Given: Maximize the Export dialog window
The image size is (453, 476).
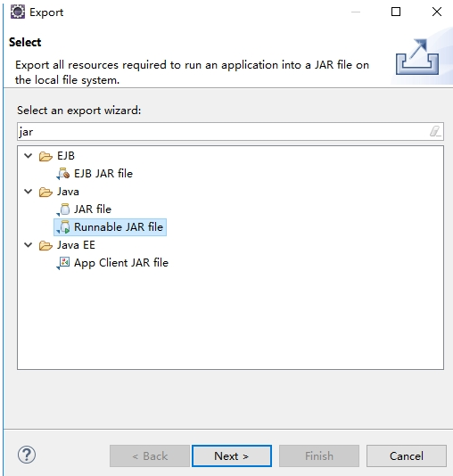Looking at the screenshot, I should click(x=396, y=12).
